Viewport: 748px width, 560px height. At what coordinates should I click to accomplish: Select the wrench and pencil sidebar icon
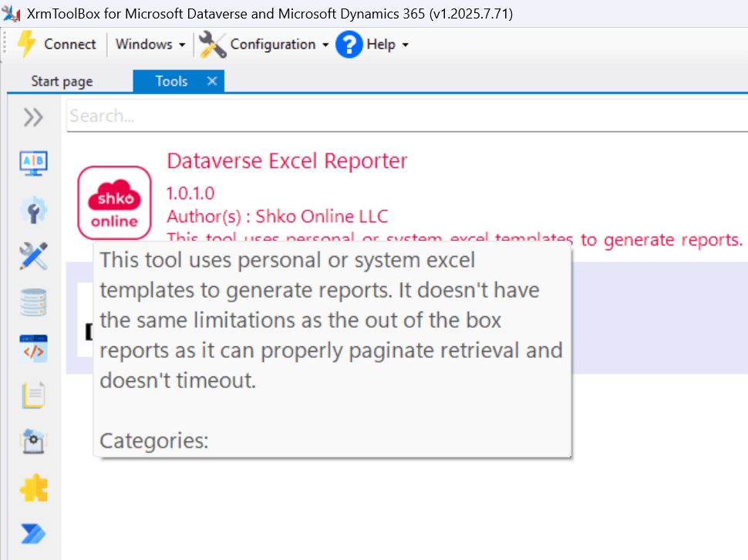click(33, 256)
